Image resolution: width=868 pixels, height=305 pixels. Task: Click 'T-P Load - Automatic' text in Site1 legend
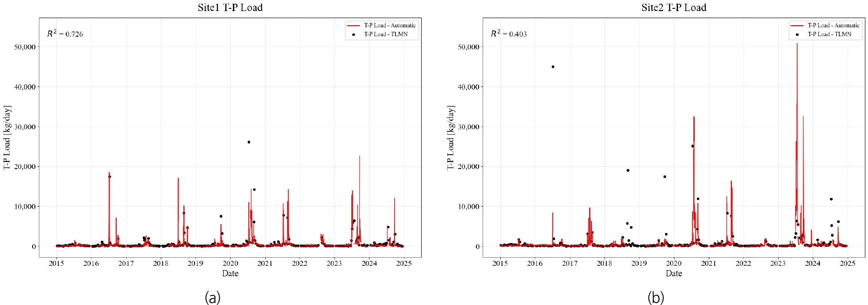(x=389, y=26)
